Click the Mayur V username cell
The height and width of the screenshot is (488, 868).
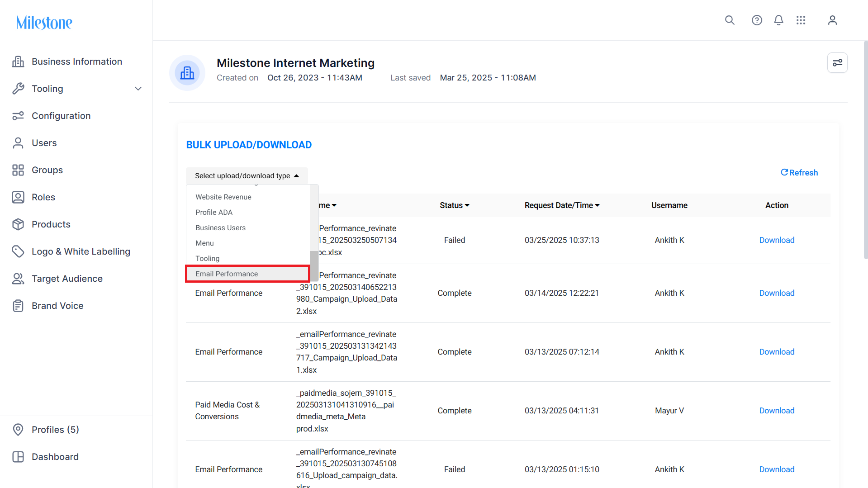669,411
